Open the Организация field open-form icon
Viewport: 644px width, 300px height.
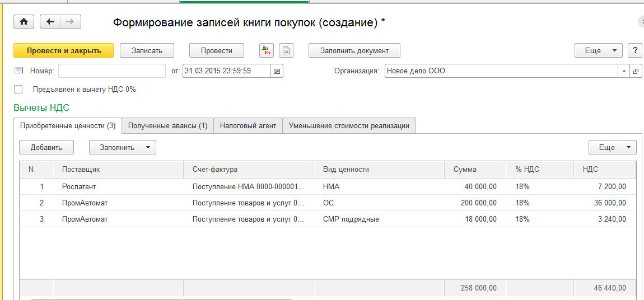pyautogui.click(x=636, y=71)
